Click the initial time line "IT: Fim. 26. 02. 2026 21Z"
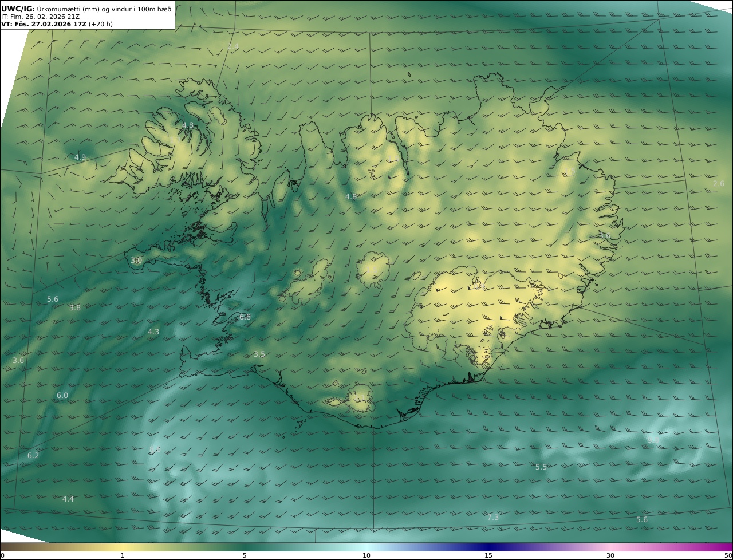The height and width of the screenshot is (560, 733). (40, 17)
